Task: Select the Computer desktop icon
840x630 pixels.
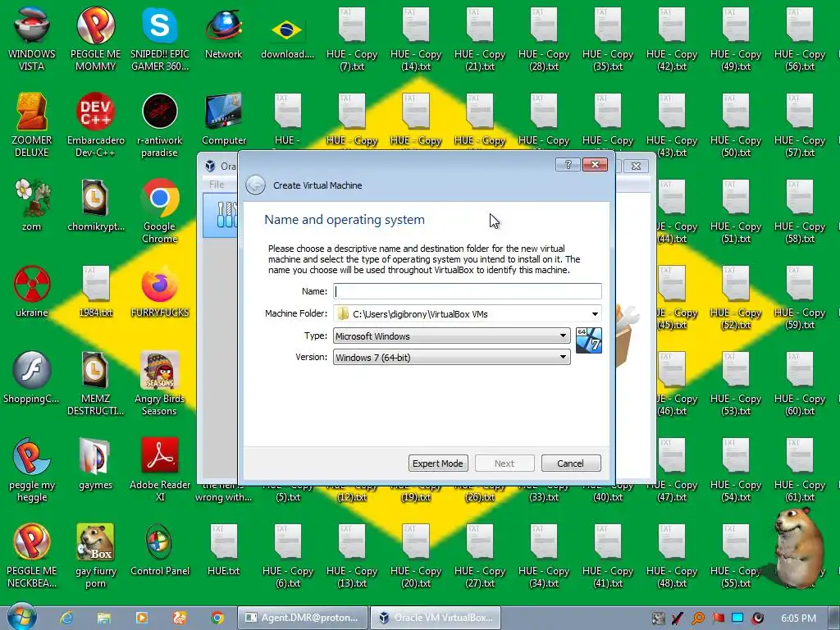Action: click(x=224, y=119)
